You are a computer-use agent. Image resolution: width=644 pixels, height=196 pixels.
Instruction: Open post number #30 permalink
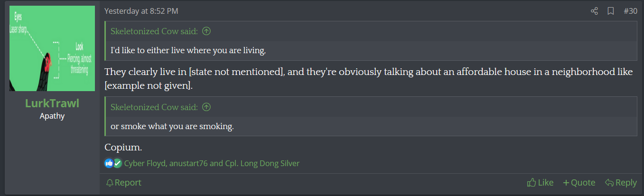tap(630, 11)
